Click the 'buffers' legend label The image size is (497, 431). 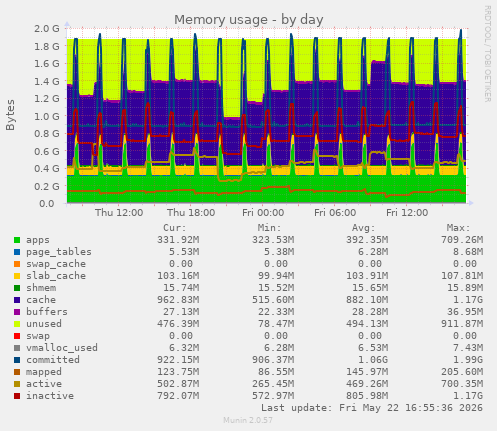coord(47,312)
